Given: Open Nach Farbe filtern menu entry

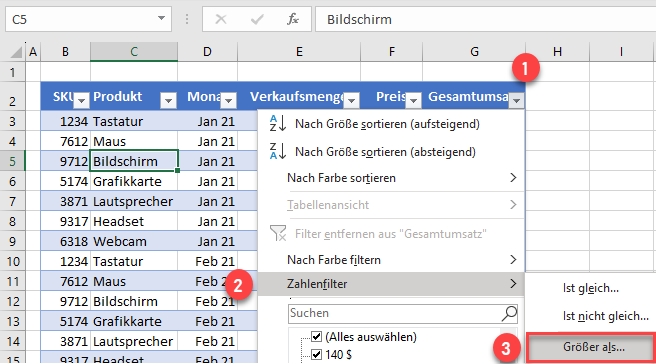Looking at the screenshot, I should point(391,260).
